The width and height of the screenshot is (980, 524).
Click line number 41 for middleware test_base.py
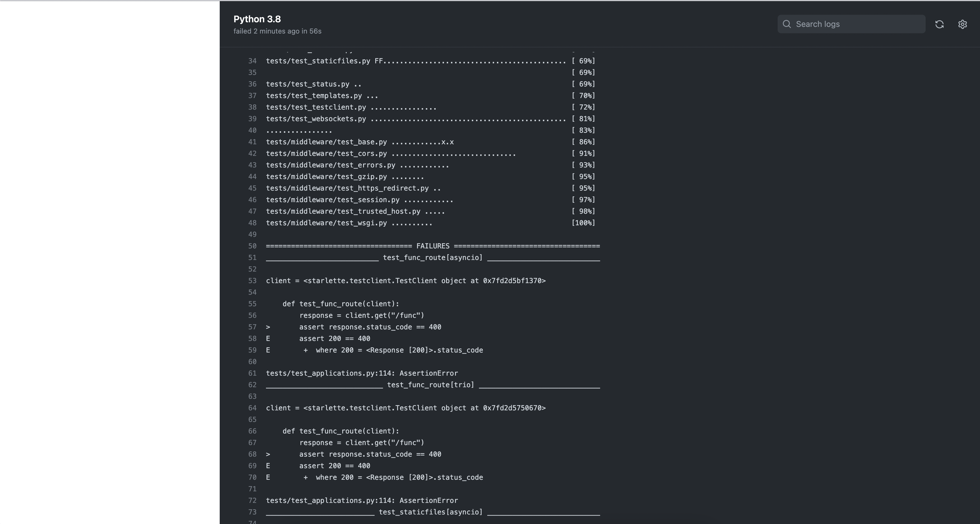pyautogui.click(x=252, y=142)
